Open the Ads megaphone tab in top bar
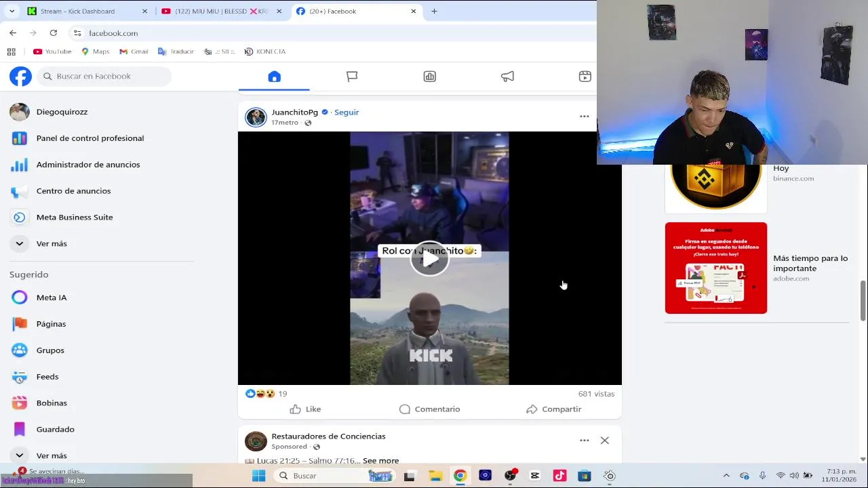The height and width of the screenshot is (488, 868). [x=507, y=77]
